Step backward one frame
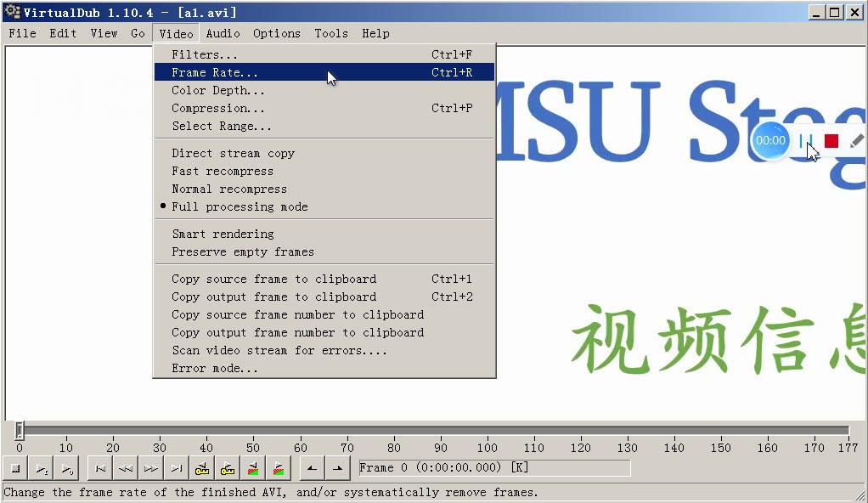868x503 pixels. (x=126, y=468)
